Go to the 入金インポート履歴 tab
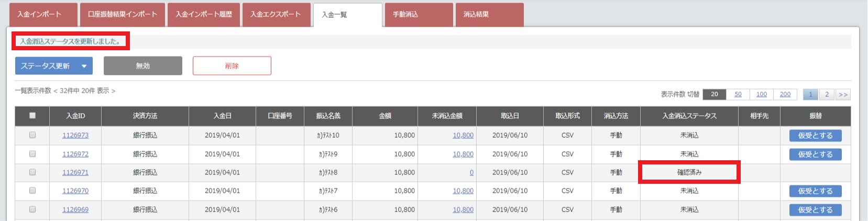The image size is (868, 221). pos(203,15)
